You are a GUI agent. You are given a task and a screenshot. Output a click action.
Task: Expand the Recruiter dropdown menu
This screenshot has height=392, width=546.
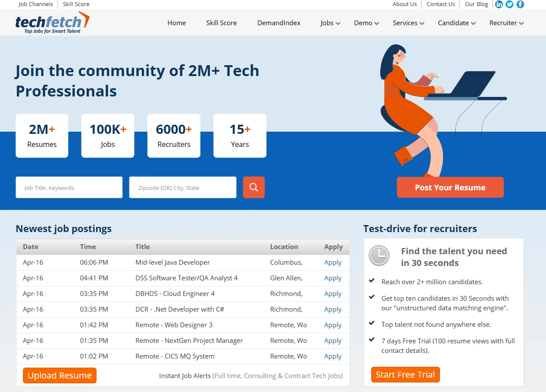(x=506, y=23)
